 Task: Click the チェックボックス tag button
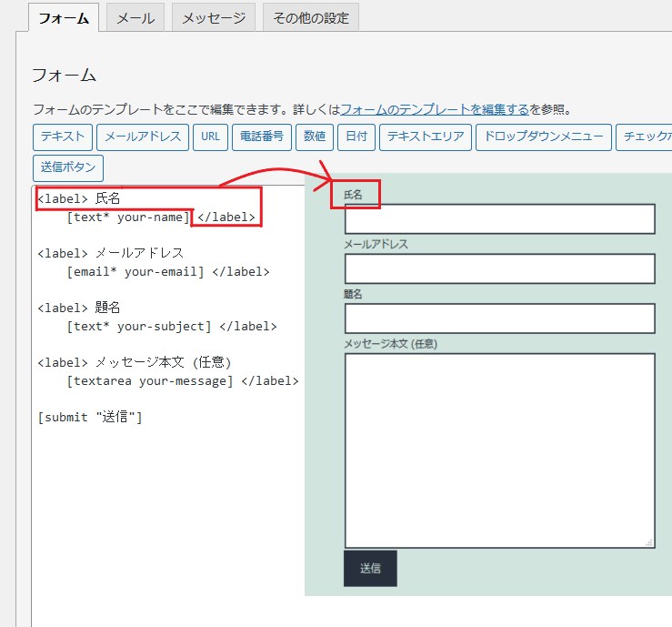[644, 137]
